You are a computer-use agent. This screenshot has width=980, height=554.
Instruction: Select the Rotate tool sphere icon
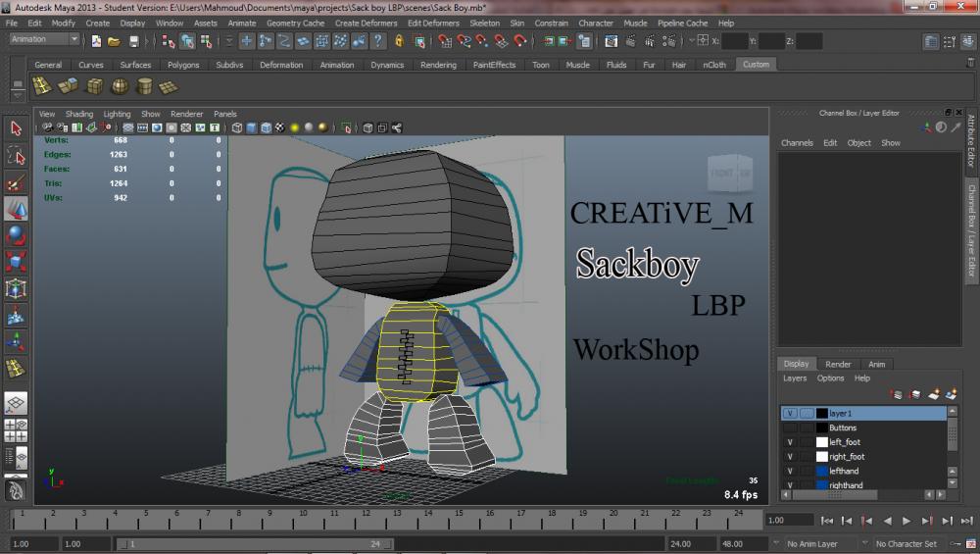click(x=17, y=235)
